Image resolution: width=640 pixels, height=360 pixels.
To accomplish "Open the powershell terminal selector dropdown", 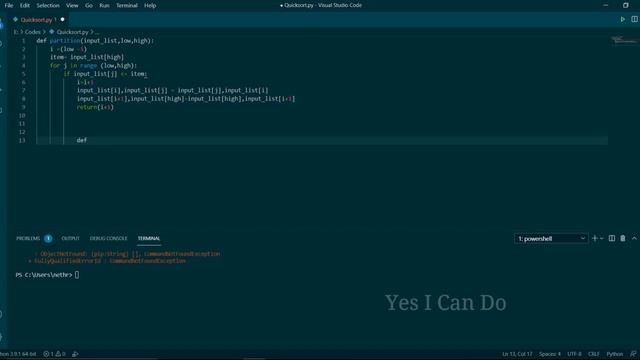I will pyautogui.click(x=551, y=238).
